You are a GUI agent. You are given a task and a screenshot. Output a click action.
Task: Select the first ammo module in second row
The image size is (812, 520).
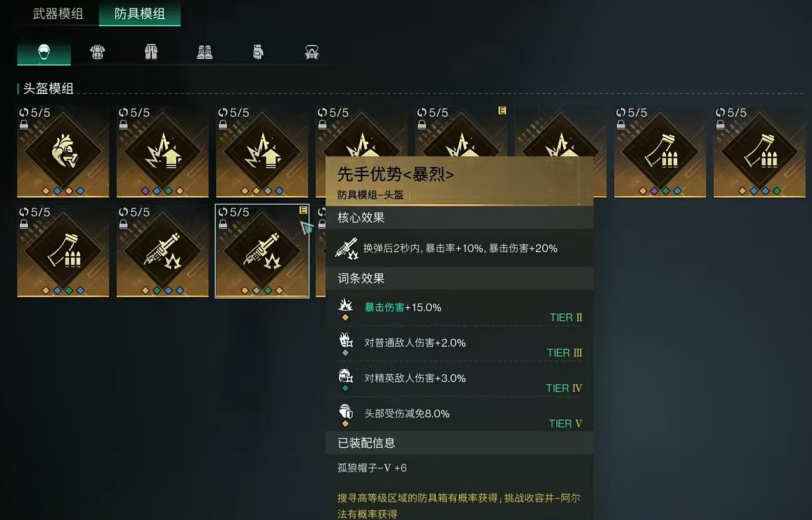63,251
